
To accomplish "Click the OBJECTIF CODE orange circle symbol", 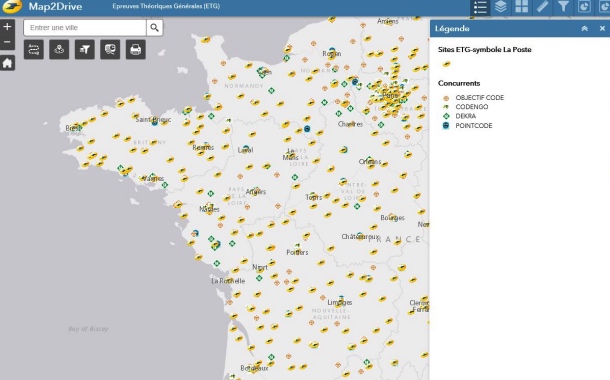I will 446,98.
